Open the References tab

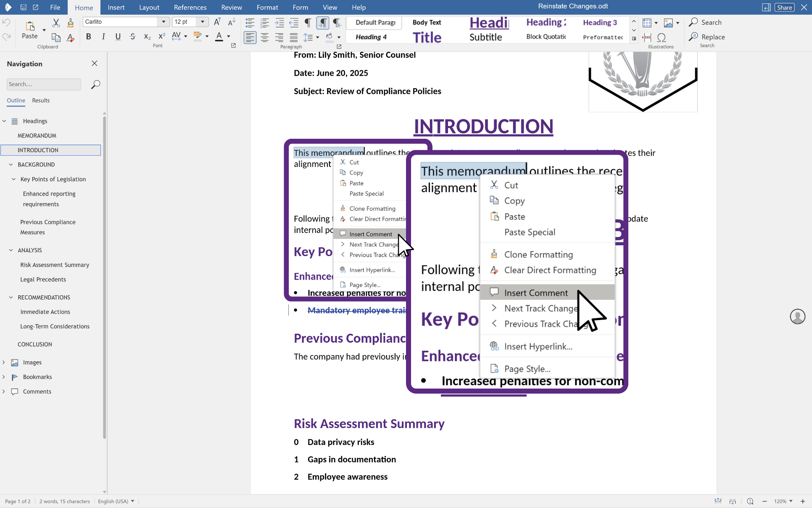click(x=190, y=8)
